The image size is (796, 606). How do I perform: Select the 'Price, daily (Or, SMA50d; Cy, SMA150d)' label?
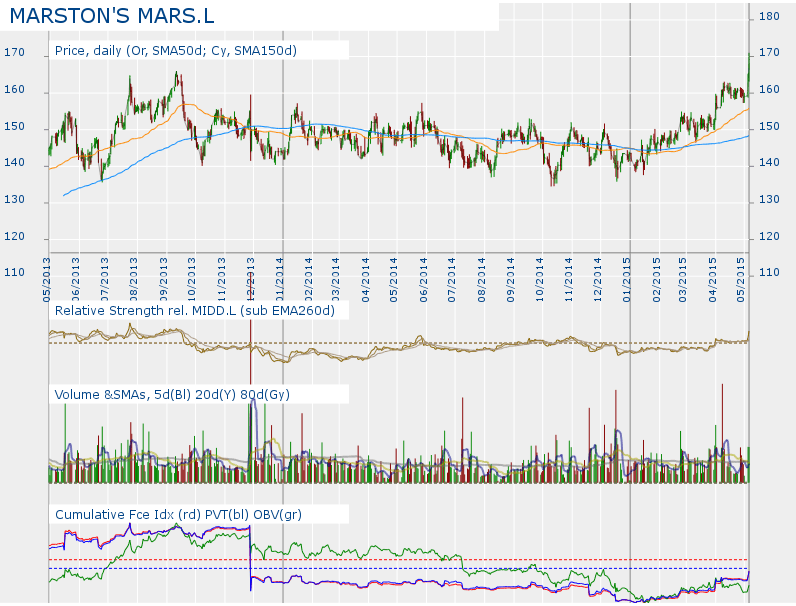tap(176, 51)
